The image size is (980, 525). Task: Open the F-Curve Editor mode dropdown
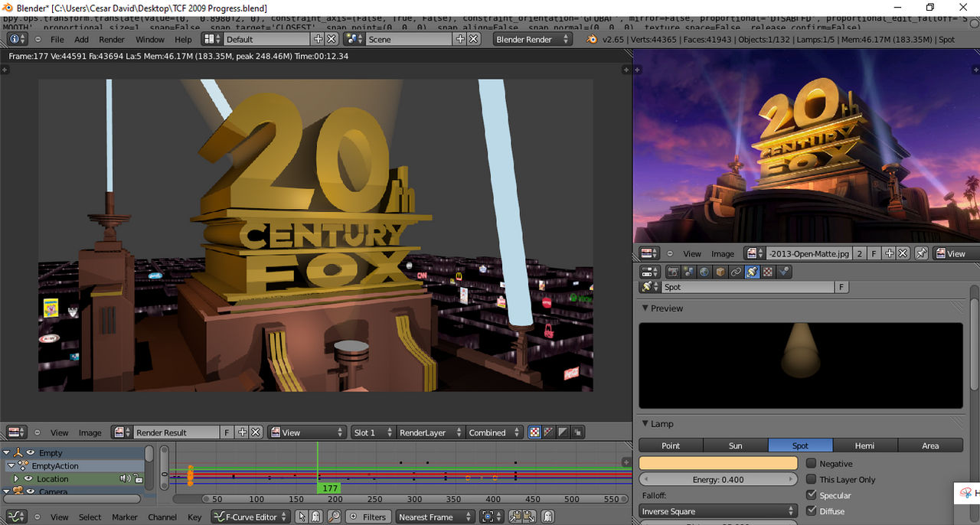251,517
